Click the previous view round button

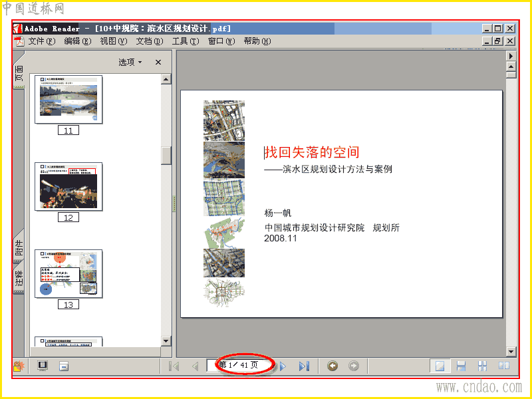pyautogui.click(x=332, y=366)
